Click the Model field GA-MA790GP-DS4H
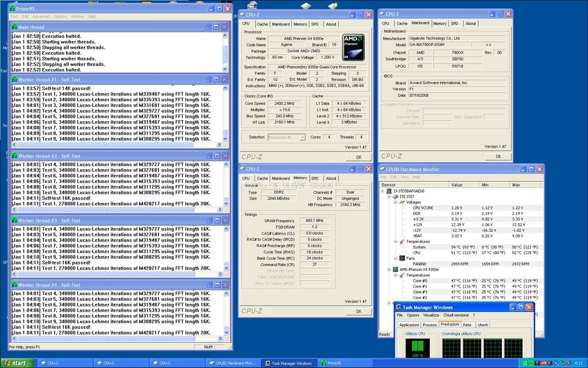The height and width of the screenshot is (368, 588). [x=439, y=44]
